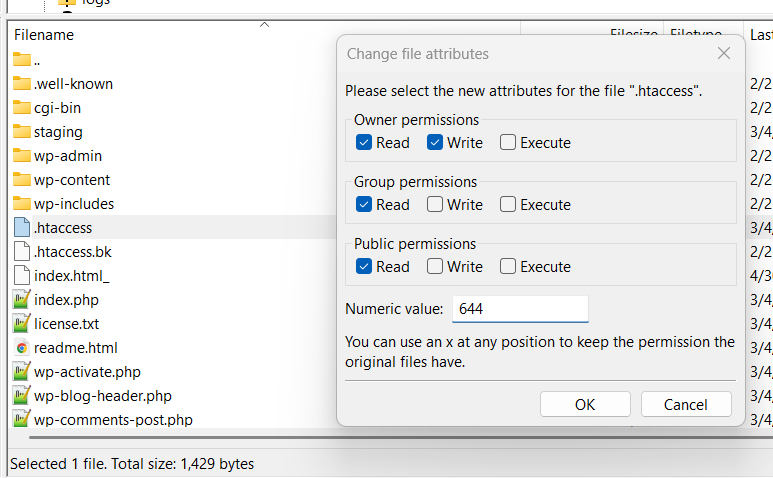Click the wp-comments-post.php file icon
The height and width of the screenshot is (478, 773).
[22, 419]
